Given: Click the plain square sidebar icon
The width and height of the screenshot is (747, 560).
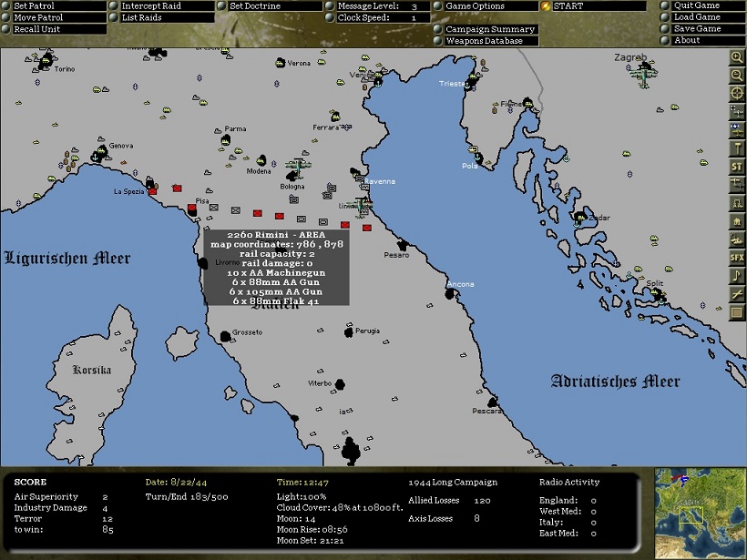Looking at the screenshot, I should (736, 313).
